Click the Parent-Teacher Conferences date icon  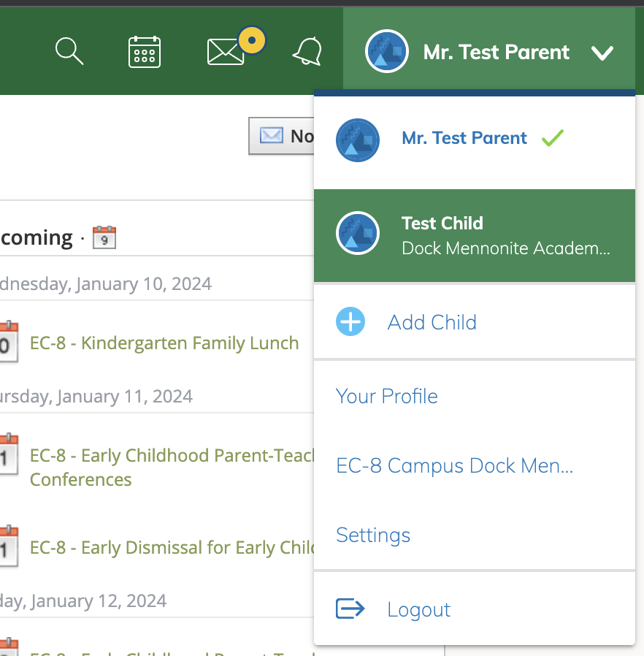[x=8, y=454]
